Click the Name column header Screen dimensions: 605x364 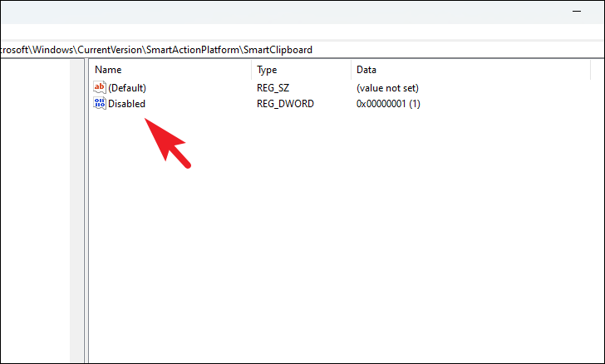coord(170,70)
